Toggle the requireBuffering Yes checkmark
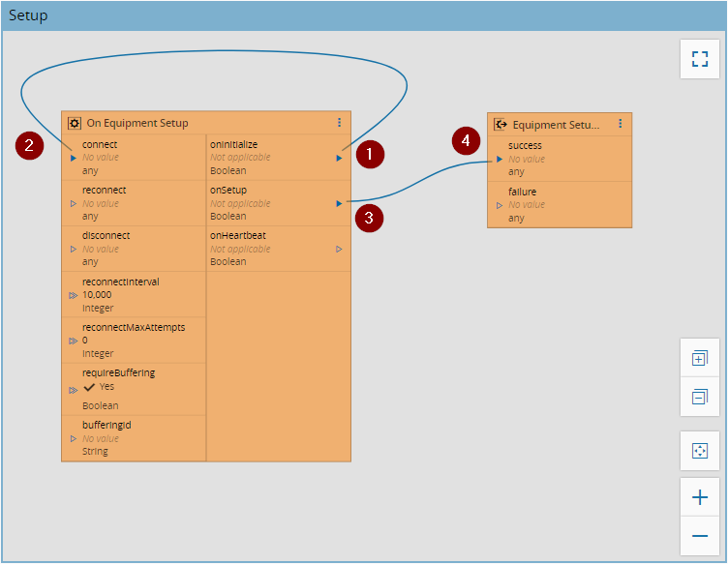728x564 pixels. (x=89, y=387)
